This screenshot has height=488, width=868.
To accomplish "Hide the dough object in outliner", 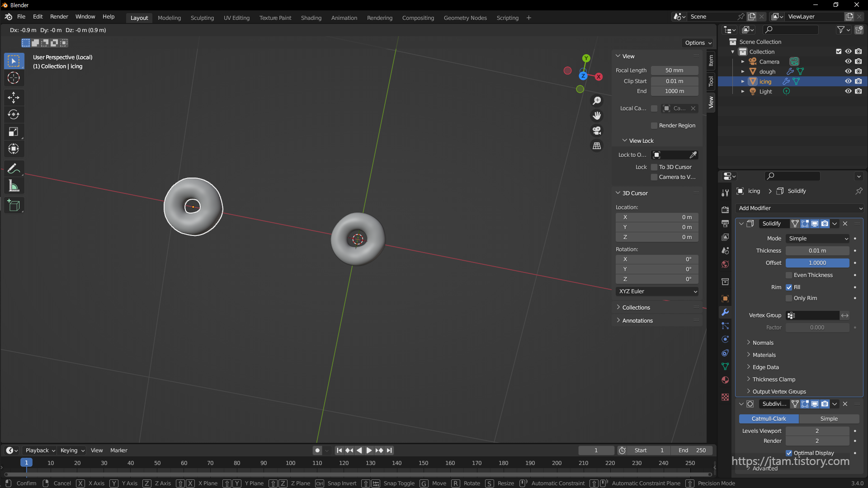I will click(848, 71).
